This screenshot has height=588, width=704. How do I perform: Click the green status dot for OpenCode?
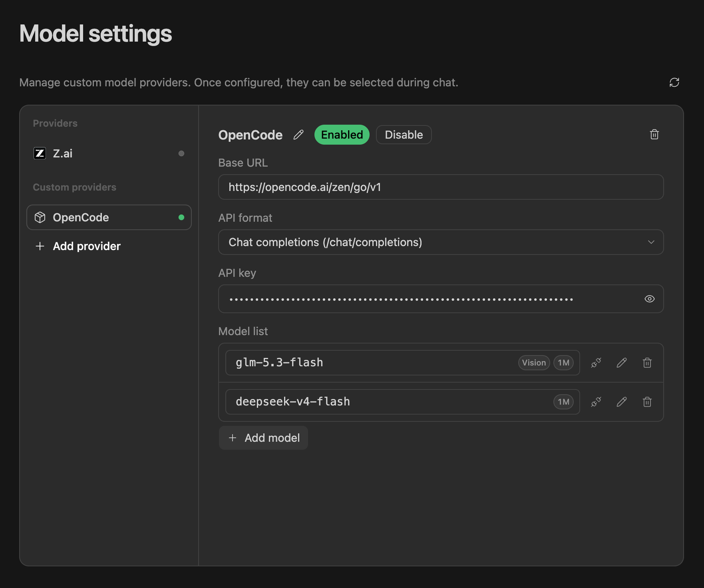click(x=181, y=217)
